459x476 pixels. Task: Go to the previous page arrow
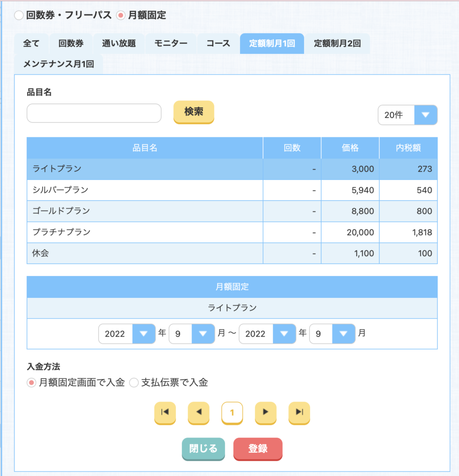199,412
